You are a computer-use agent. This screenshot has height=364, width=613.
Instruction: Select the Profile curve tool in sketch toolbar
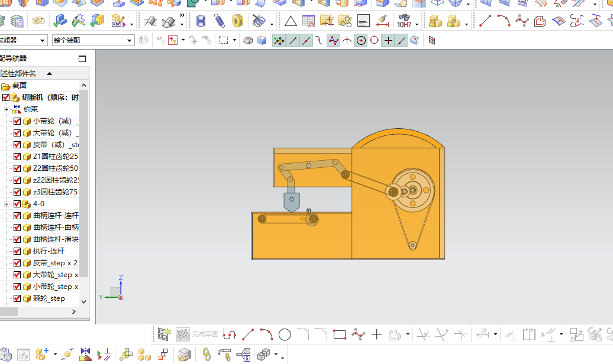[x=230, y=334]
